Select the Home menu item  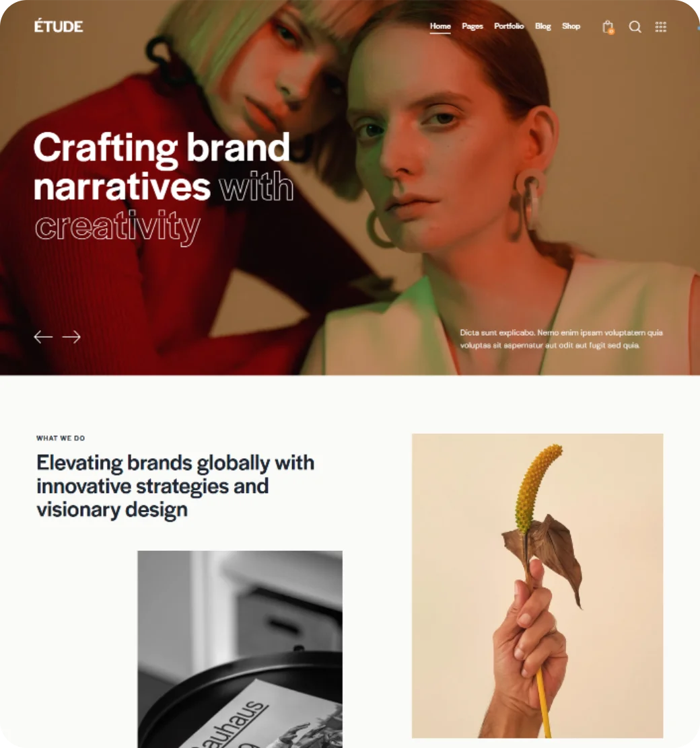[440, 26]
